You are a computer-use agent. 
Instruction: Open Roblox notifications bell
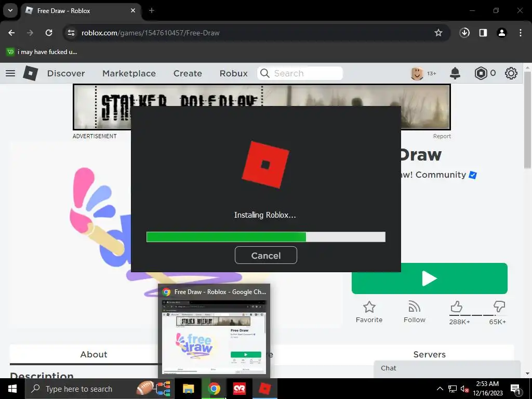455,73
